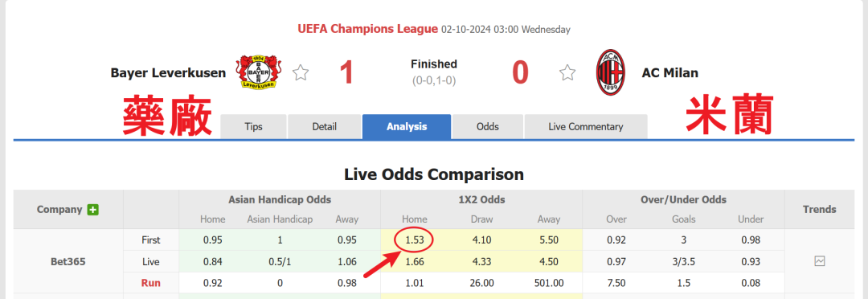Toggle the favorite star beside AC Milan
The height and width of the screenshot is (299, 868).
(x=568, y=72)
